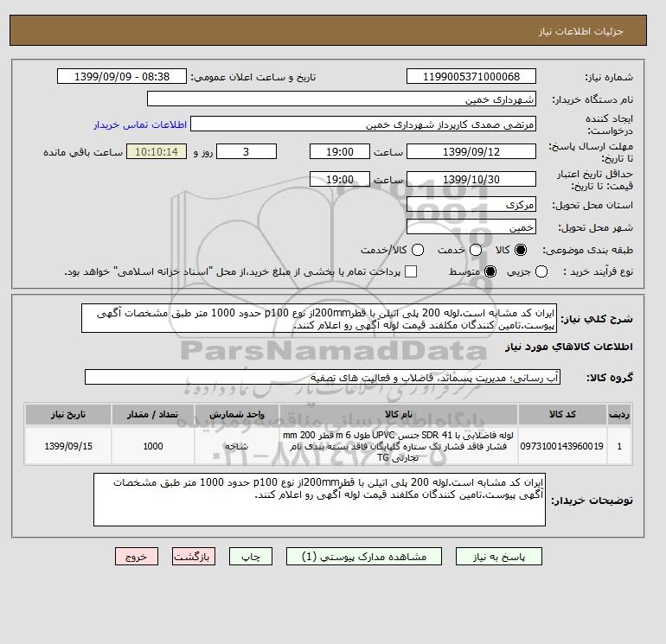Click the response deadline time field
Screen dimensions: 666x644
(x=340, y=151)
